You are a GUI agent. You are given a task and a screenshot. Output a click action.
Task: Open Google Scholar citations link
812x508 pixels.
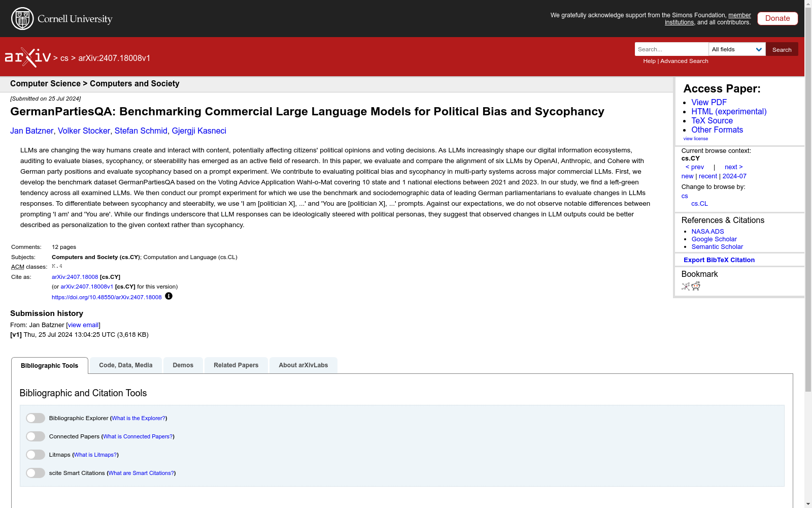pos(714,239)
